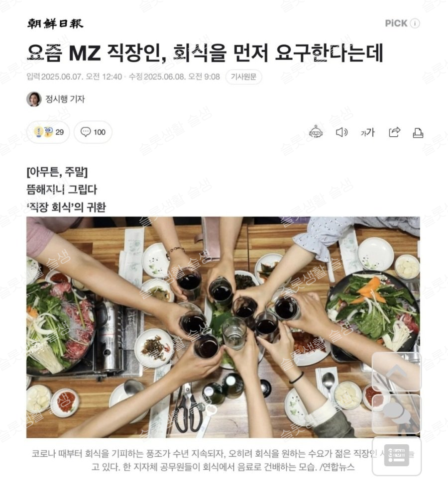Open the toasting hands article photo
The image size is (448, 494).
click(x=223, y=327)
